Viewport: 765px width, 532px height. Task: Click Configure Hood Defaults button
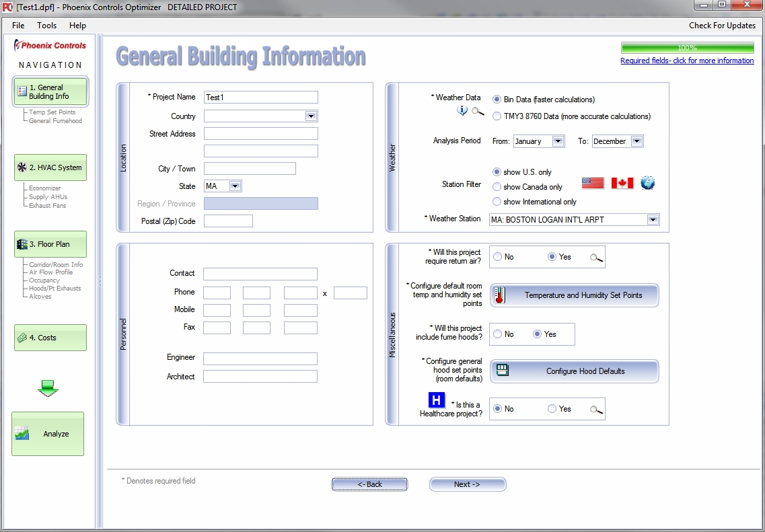(x=574, y=371)
